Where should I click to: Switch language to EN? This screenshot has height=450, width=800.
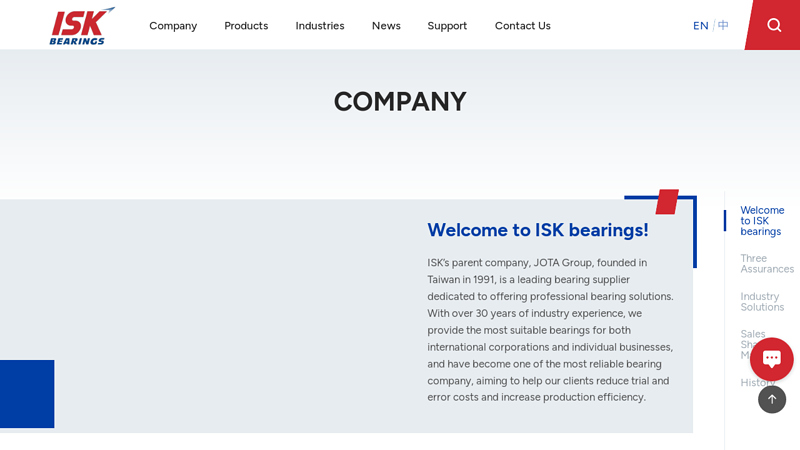coord(701,26)
